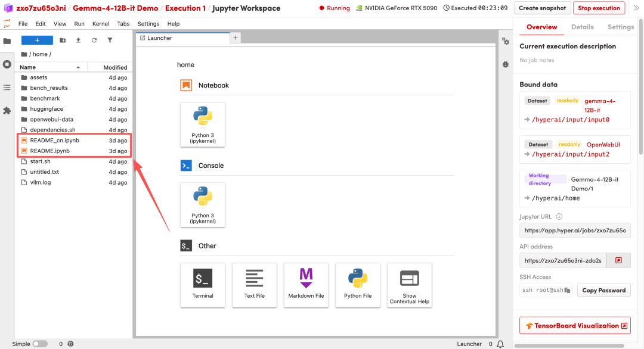Open the View menu
This screenshot has width=644, height=349.
pyautogui.click(x=60, y=24)
